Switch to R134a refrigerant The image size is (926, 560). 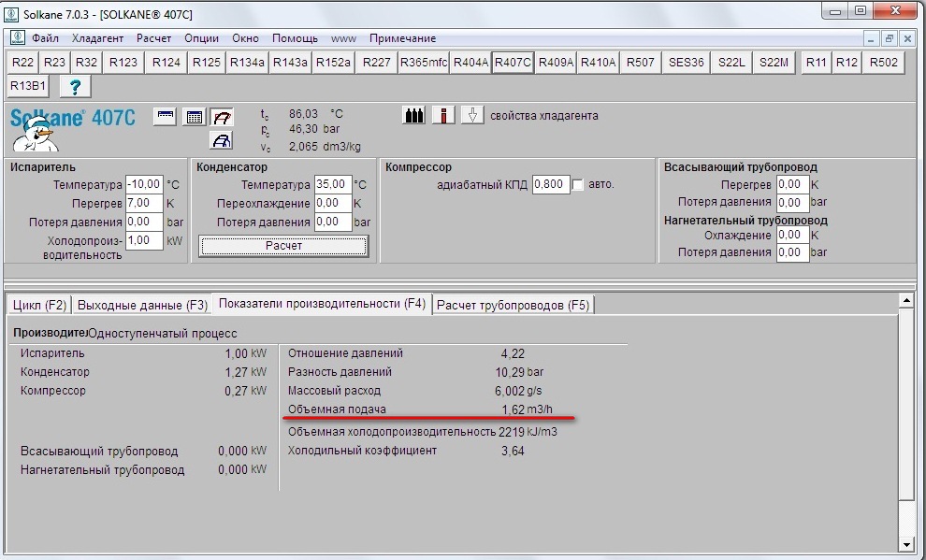click(247, 63)
